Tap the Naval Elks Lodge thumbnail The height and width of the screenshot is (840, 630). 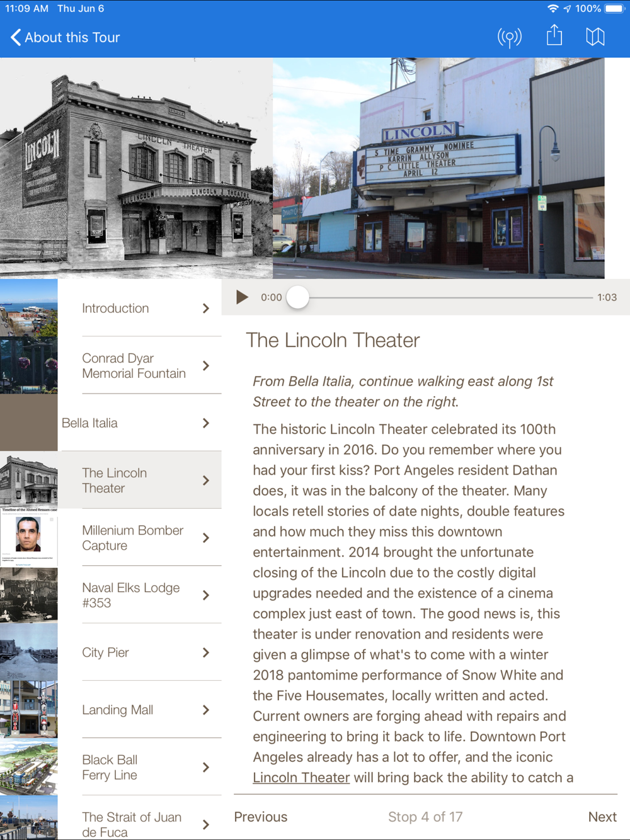point(29,594)
